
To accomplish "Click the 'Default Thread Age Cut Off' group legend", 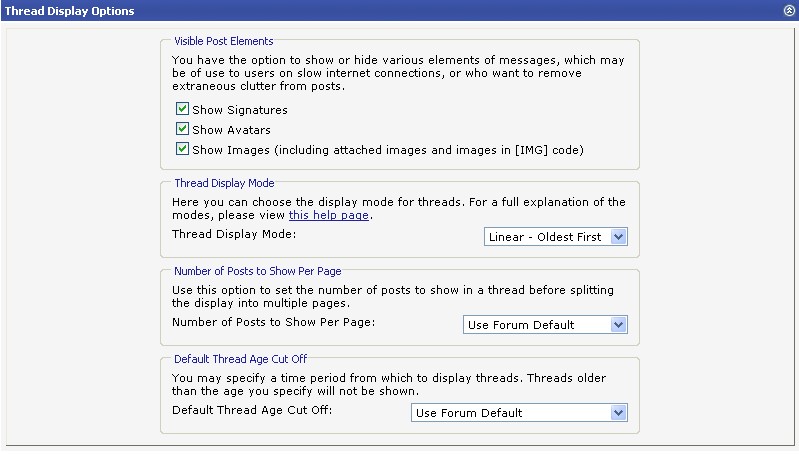I will (x=241, y=359).
